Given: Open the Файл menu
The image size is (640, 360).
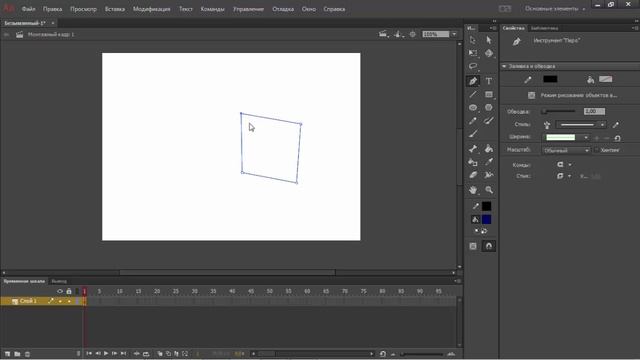Looking at the screenshot, I should 29,9.
